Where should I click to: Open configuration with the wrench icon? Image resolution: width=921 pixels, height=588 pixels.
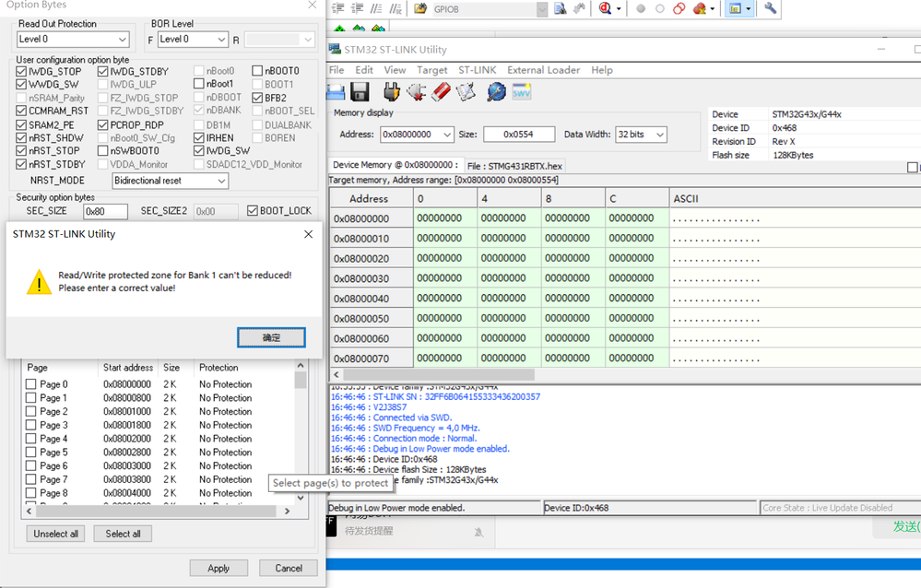[x=770, y=8]
